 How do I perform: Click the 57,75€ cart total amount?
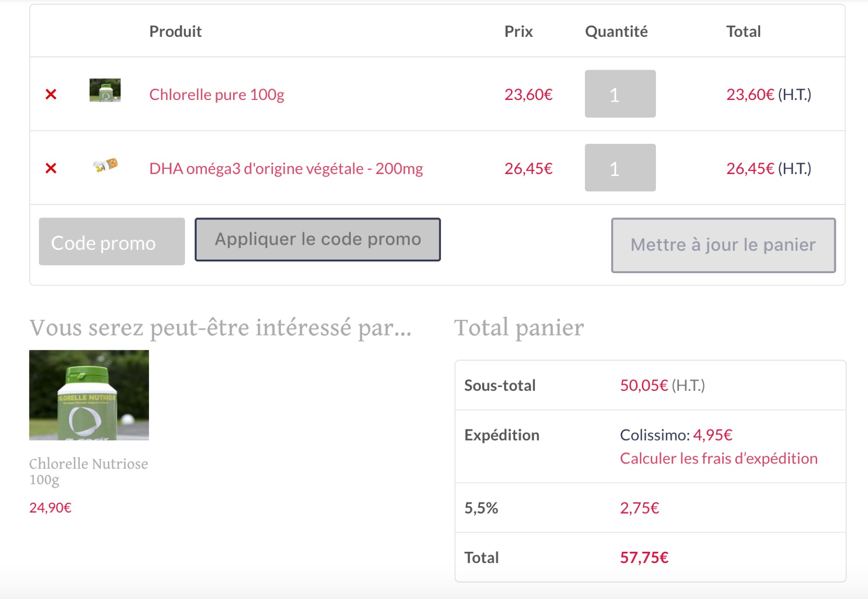pos(644,557)
